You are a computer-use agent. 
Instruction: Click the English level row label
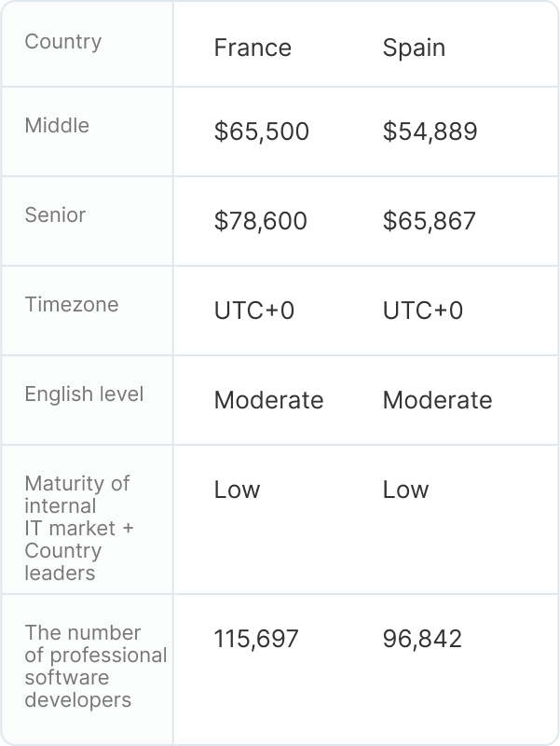(x=84, y=394)
